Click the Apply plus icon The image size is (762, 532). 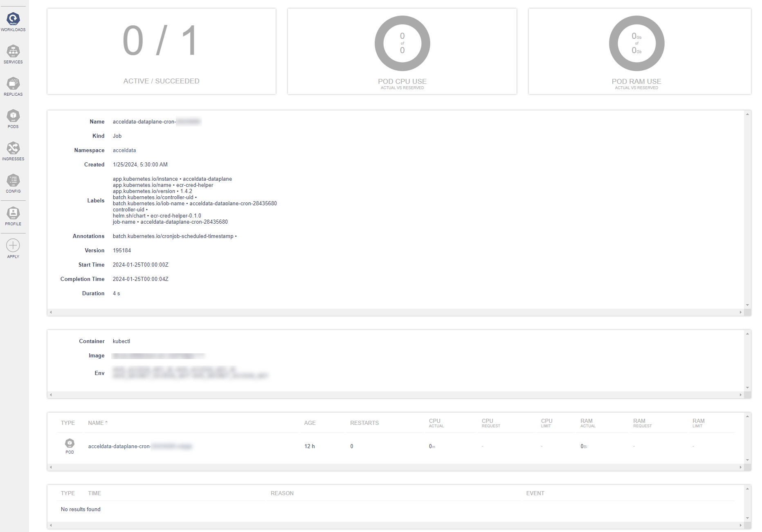[x=13, y=245]
